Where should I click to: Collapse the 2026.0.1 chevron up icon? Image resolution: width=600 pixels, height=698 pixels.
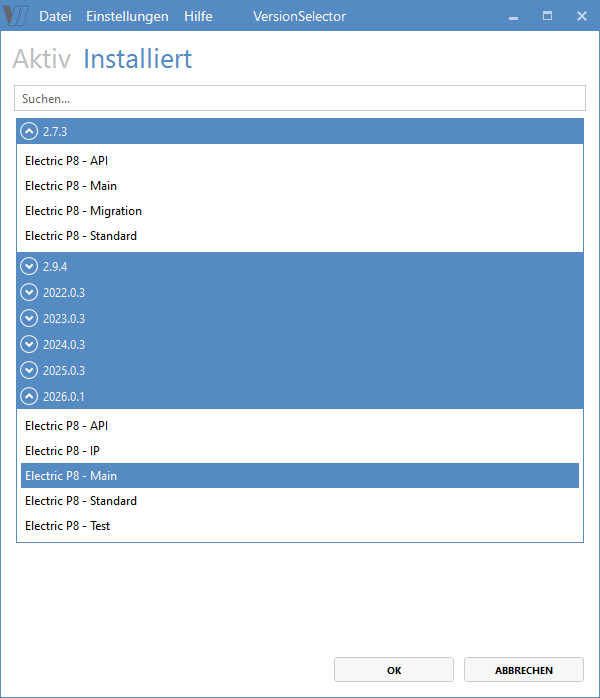(29, 397)
